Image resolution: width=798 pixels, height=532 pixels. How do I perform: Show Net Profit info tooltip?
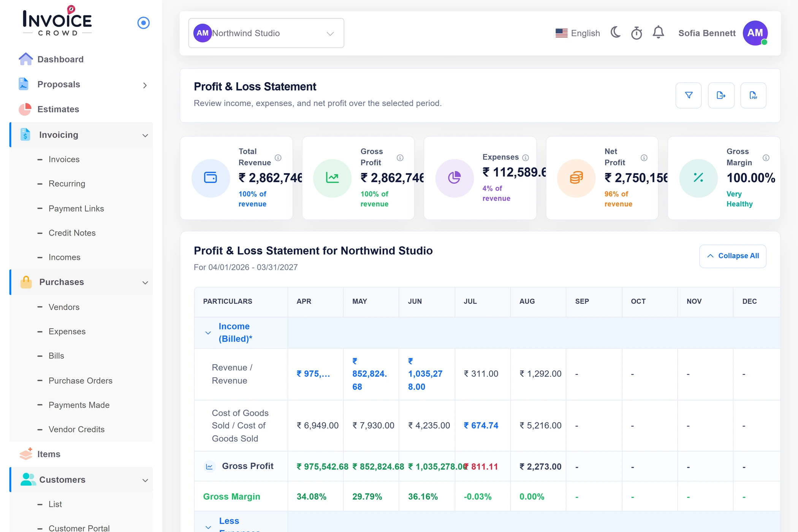click(x=644, y=158)
